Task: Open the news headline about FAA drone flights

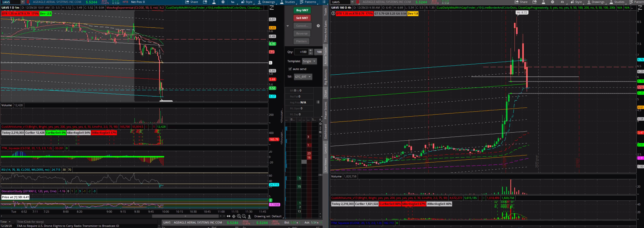Action: (68, 226)
